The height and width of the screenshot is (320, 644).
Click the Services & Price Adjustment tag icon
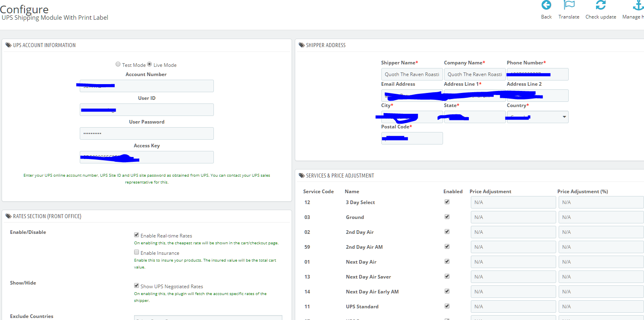pyautogui.click(x=302, y=175)
